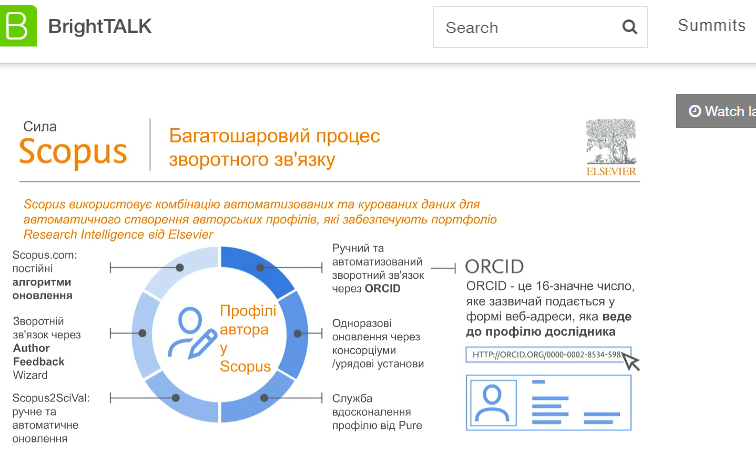Click the Scopus orange wordmark

(73, 151)
